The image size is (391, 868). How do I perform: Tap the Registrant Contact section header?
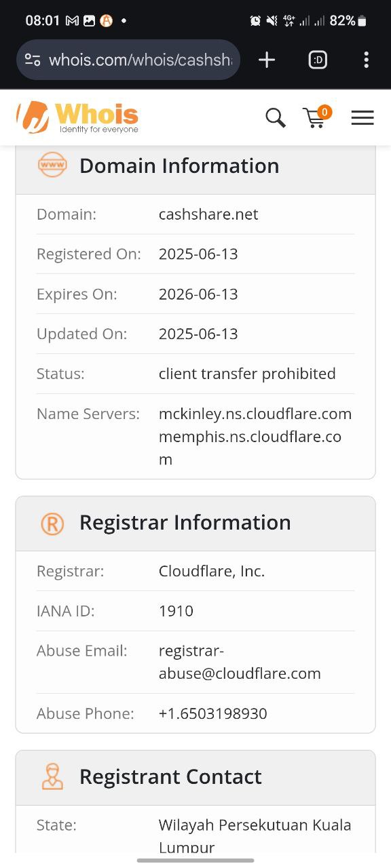(x=195, y=777)
